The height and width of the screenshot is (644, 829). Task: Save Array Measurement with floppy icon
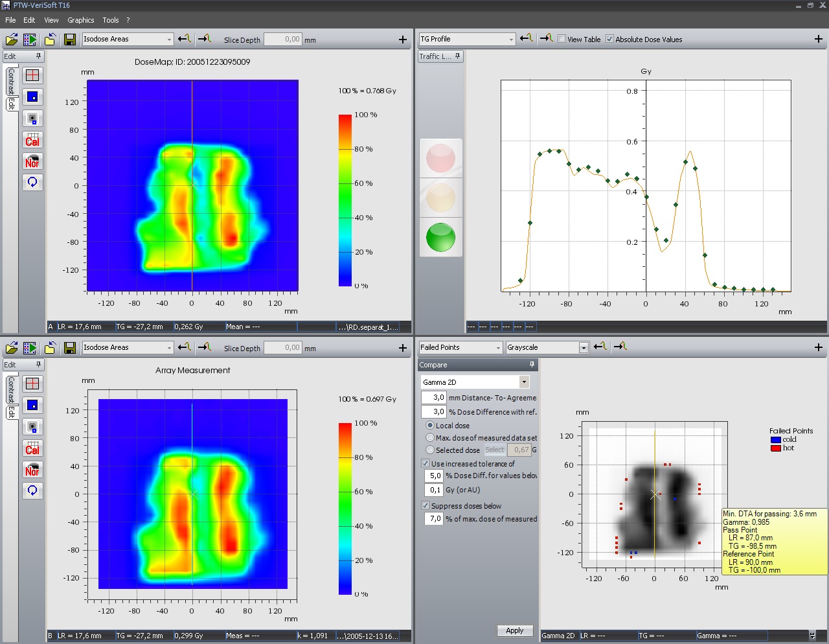(x=70, y=348)
